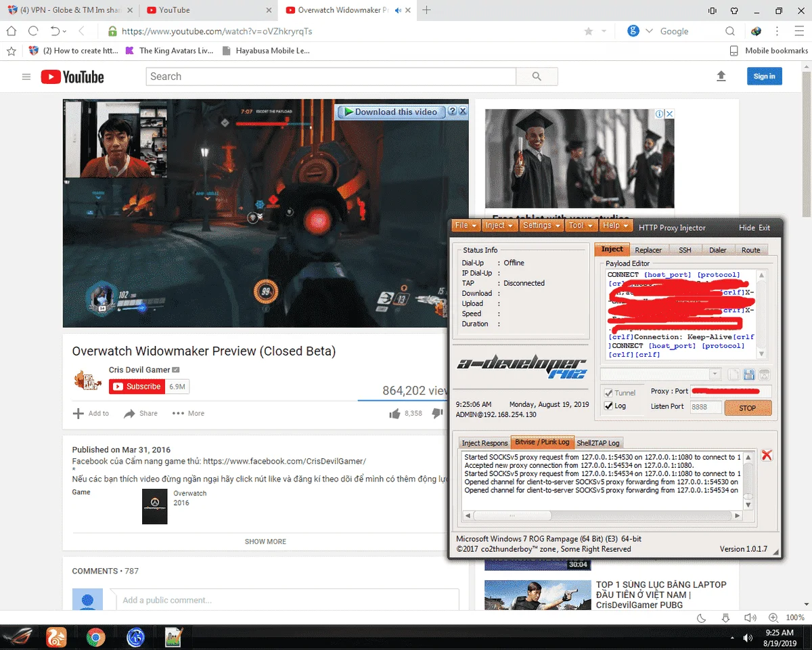Click Exit in HTTP Proxy Injector
Image resolution: width=812 pixels, height=650 pixels.
765,228
